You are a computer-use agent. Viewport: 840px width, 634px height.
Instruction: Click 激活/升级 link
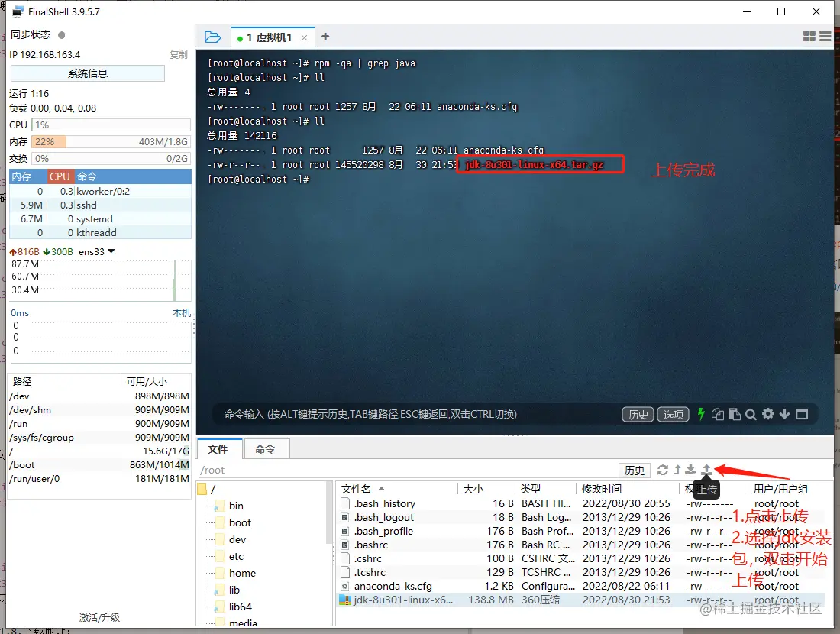click(x=99, y=617)
